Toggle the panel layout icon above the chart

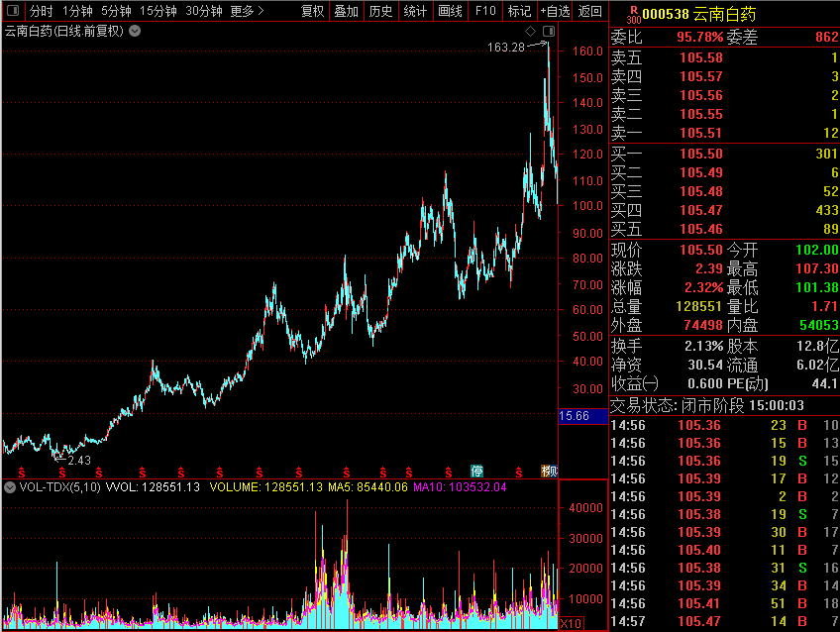click(x=549, y=31)
